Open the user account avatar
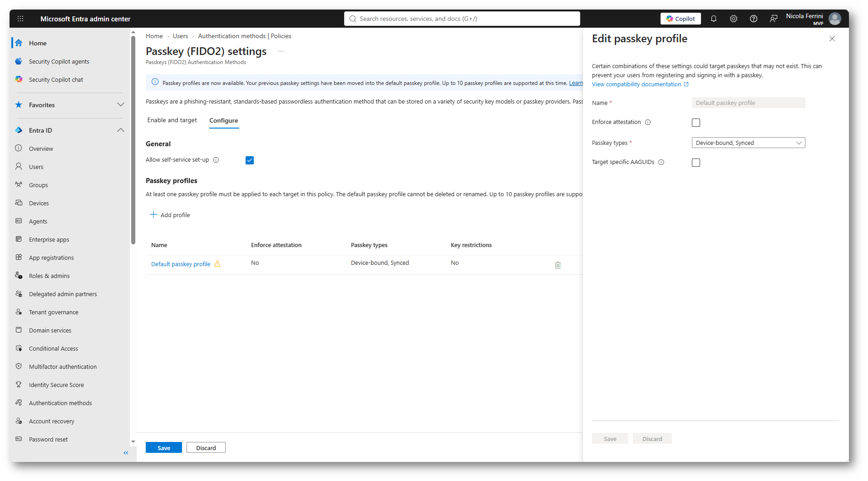 pos(835,19)
